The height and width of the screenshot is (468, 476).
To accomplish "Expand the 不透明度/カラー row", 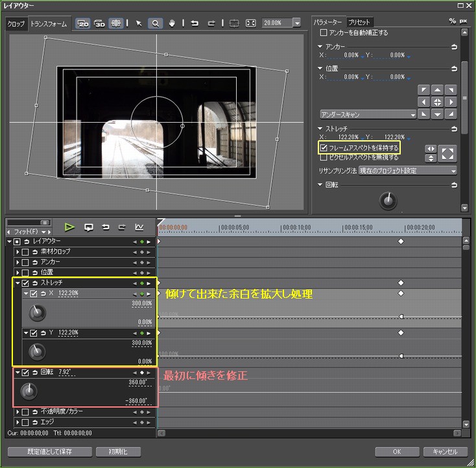I will pos(18,412).
